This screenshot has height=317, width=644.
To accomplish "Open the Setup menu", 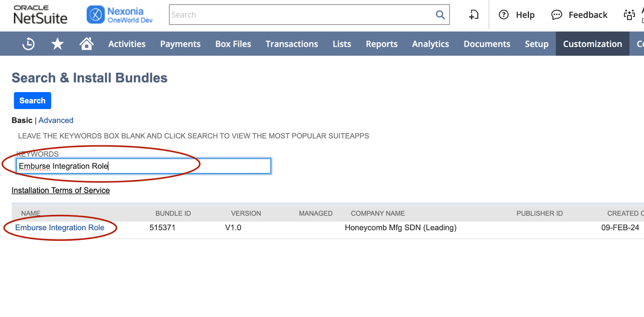I will 537,44.
